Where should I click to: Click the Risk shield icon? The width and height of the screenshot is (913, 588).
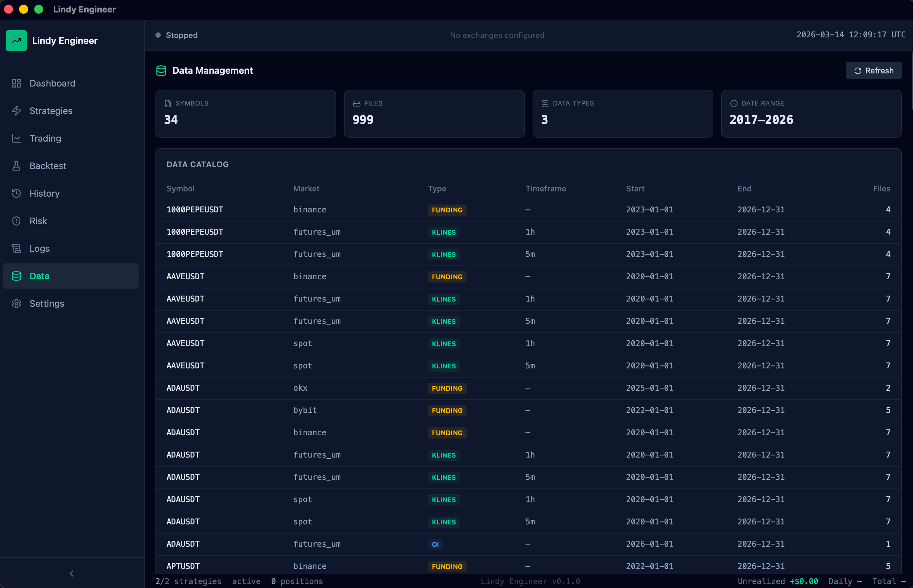16,221
